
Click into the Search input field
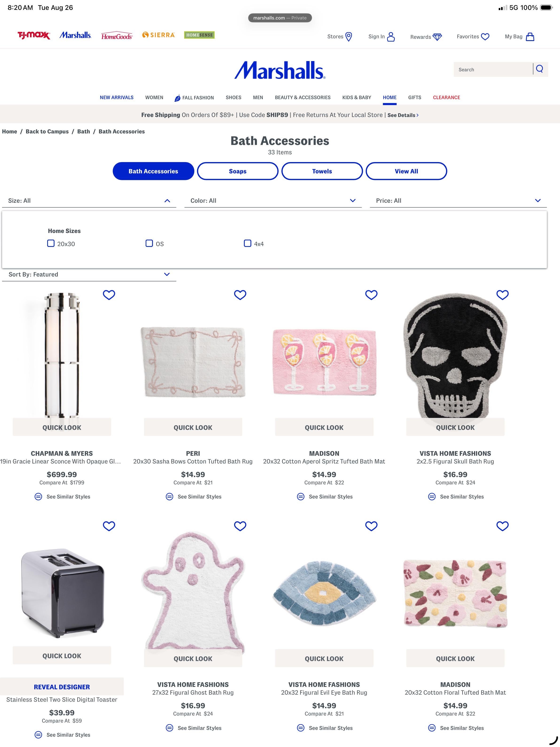pyautogui.click(x=493, y=70)
